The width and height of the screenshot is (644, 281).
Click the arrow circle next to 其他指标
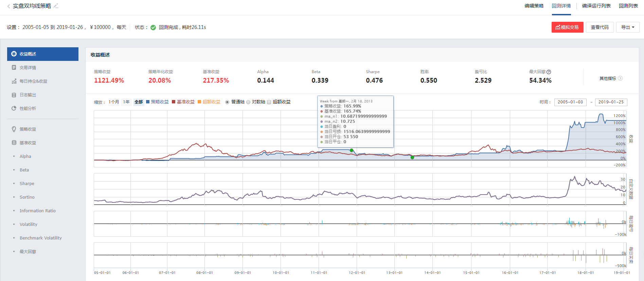coord(620,78)
